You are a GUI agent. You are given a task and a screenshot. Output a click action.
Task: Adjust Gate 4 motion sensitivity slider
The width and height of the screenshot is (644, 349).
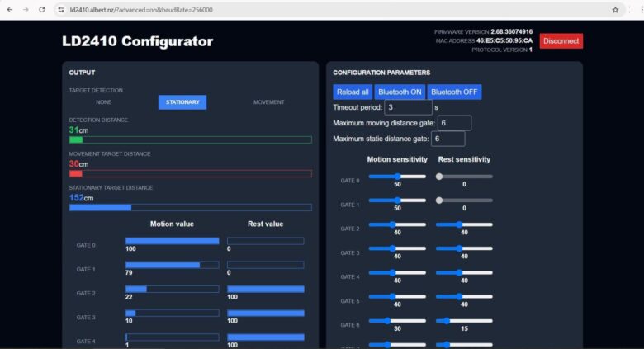tap(397, 272)
